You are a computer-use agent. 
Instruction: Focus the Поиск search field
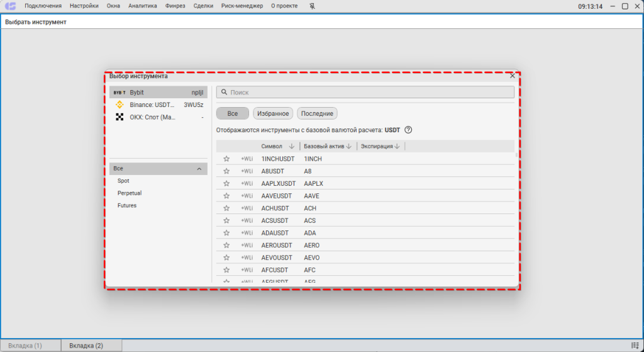(x=368, y=93)
